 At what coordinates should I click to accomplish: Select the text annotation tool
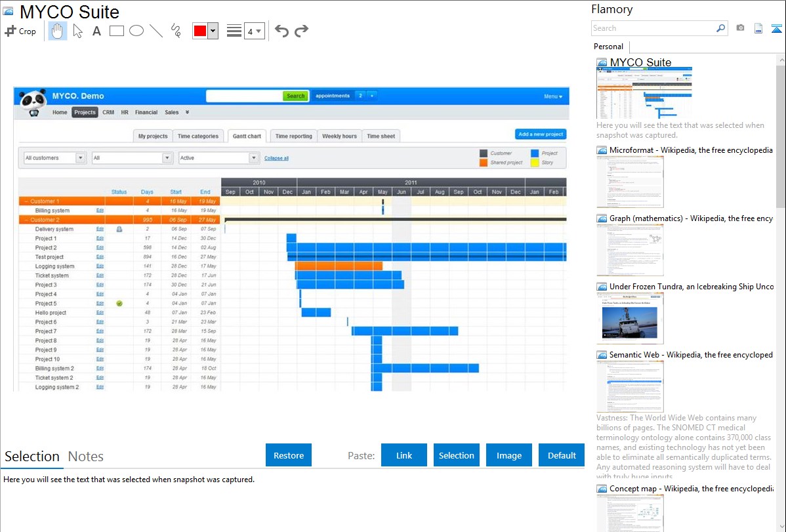click(x=96, y=31)
